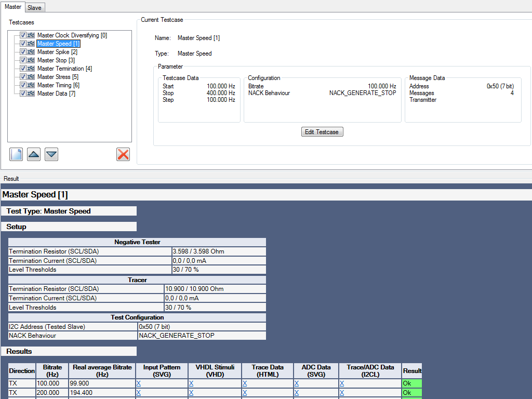Viewport: 532px width, 399px height.
Task: Toggle the Master Speed checkbox
Action: pos(23,43)
